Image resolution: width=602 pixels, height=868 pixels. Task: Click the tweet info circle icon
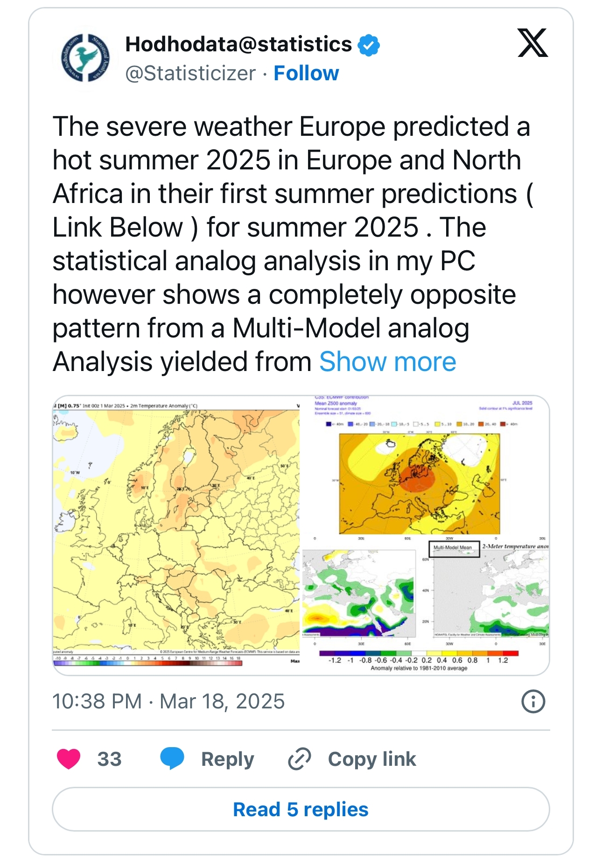533,701
